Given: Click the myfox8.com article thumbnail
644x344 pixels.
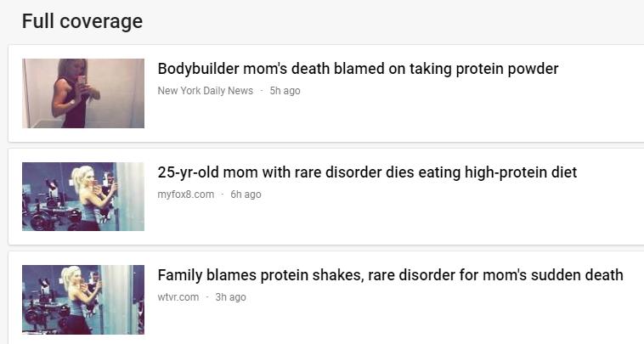Looking at the screenshot, I should pyautogui.click(x=83, y=196).
